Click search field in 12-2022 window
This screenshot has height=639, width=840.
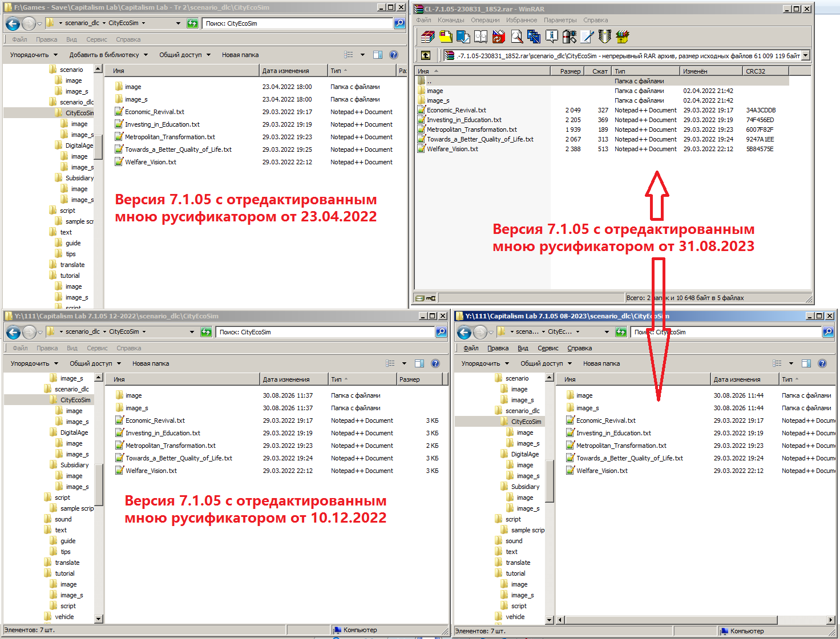coord(325,332)
